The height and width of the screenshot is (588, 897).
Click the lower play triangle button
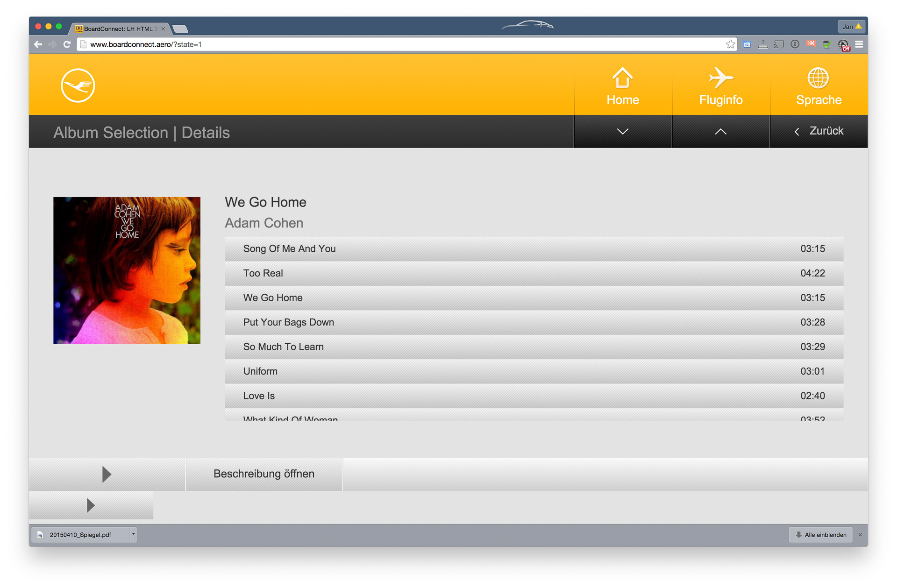coord(91,505)
